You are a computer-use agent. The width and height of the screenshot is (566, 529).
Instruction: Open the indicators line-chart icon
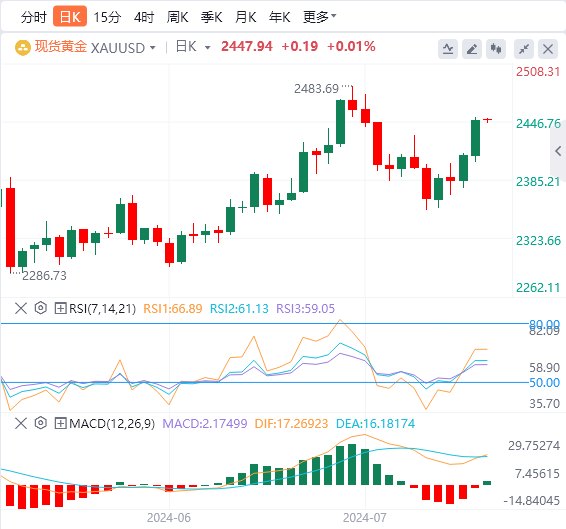coord(448,49)
